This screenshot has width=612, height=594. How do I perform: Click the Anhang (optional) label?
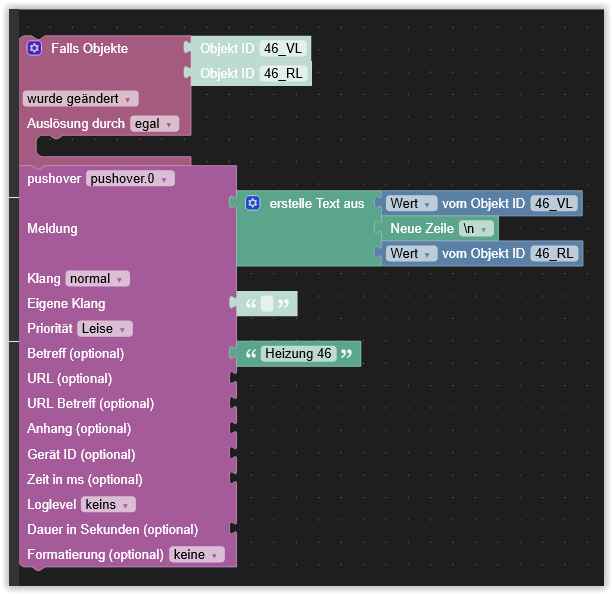pyautogui.click(x=79, y=429)
